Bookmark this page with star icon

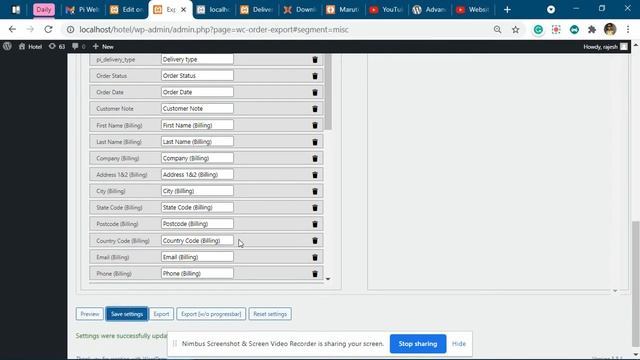[x=516, y=29]
